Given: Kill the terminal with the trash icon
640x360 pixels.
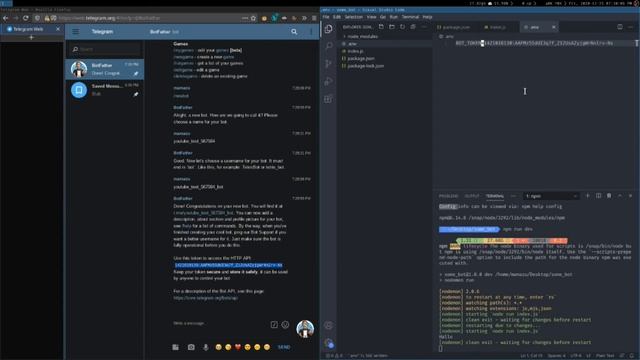Looking at the screenshot, I should click(609, 196).
